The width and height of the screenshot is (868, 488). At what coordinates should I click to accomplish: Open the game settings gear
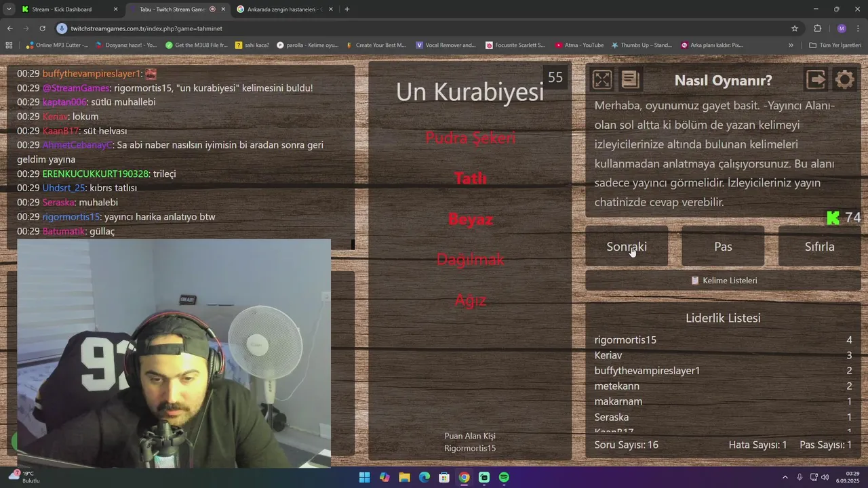[x=844, y=79]
